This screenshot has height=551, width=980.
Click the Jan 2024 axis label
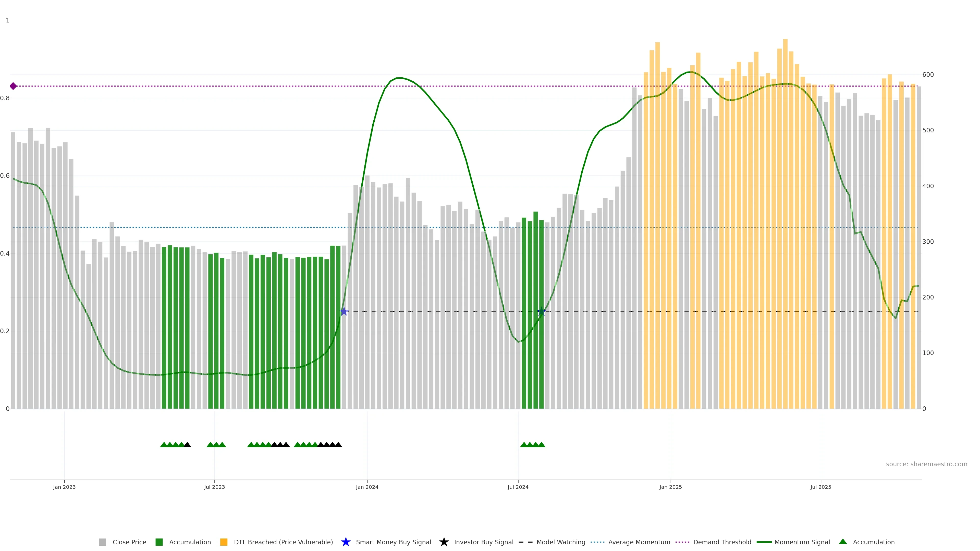click(367, 487)
